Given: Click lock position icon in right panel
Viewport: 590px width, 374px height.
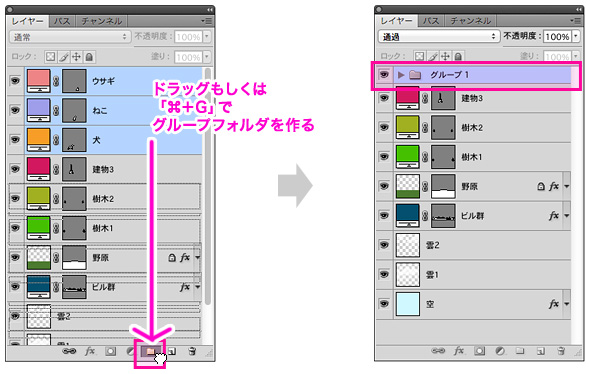Looking at the screenshot, I should click(446, 56).
